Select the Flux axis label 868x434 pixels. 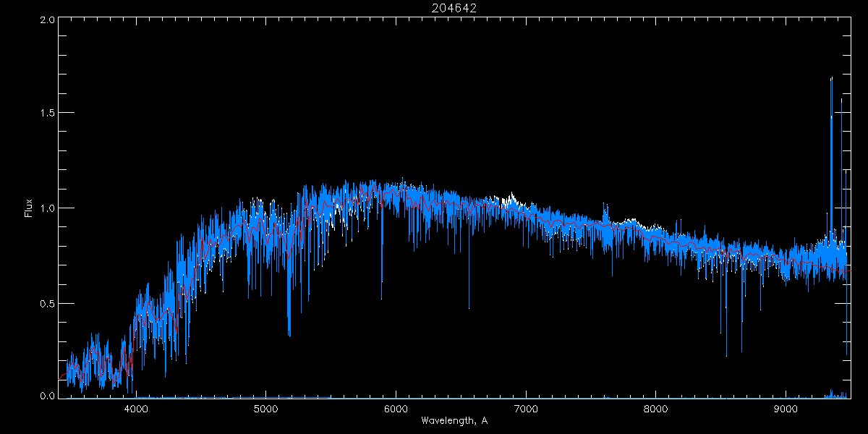[29, 208]
